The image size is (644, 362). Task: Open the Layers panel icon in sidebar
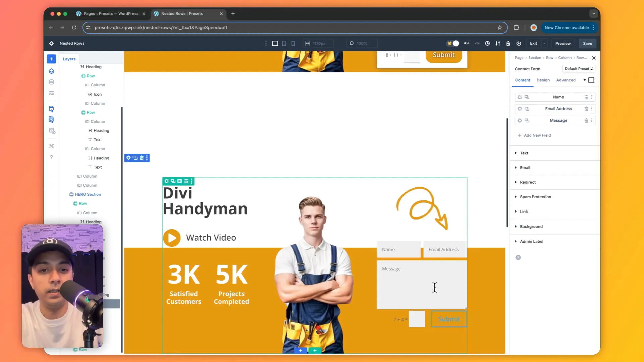tap(51, 71)
